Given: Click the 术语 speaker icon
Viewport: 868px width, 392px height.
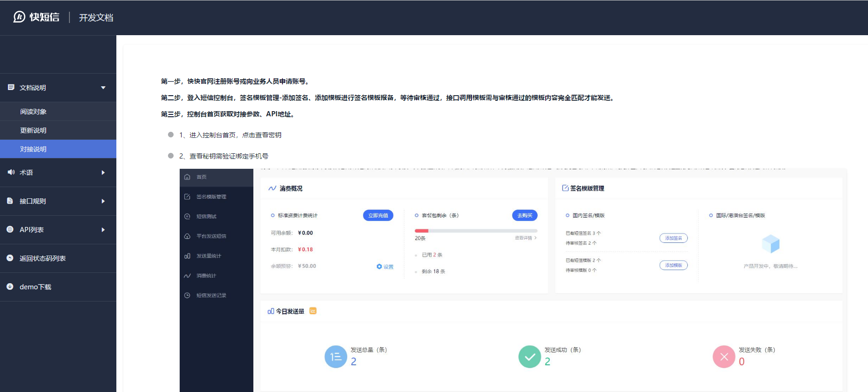Looking at the screenshot, I should pyautogui.click(x=11, y=173).
